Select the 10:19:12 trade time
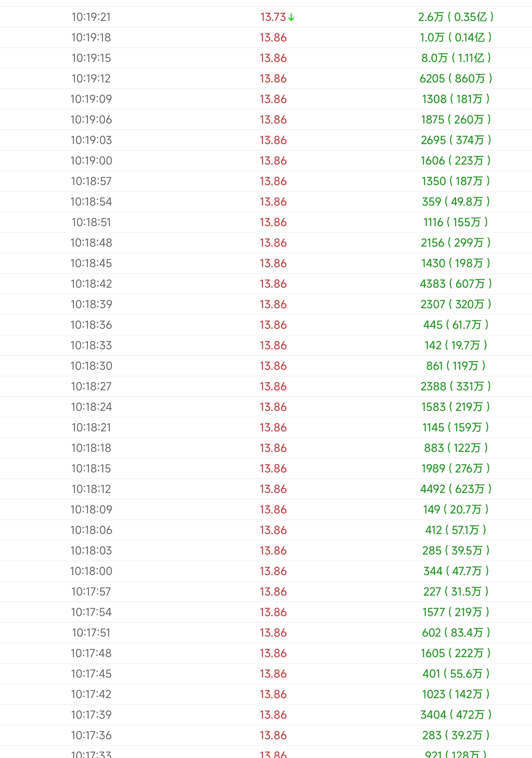 91,79
